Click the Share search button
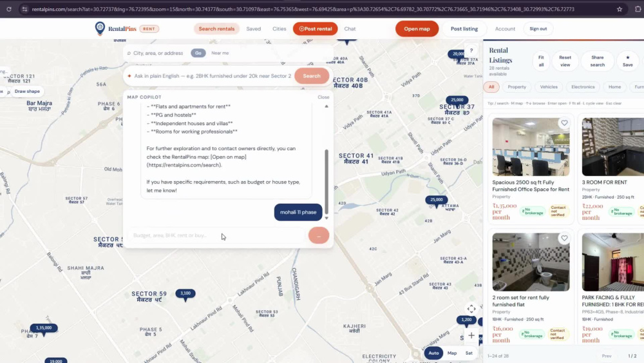The height and width of the screenshot is (363, 644). click(597, 61)
